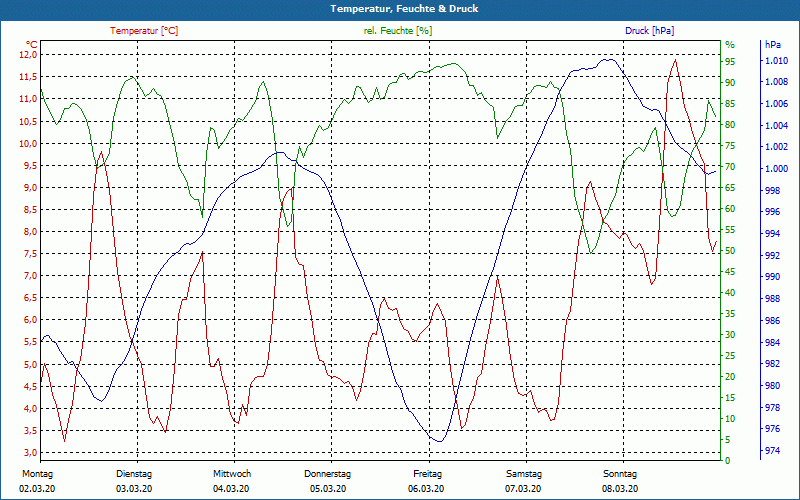Click the '0' humidity axis value
This screenshot has height=500, width=800.
[728, 461]
